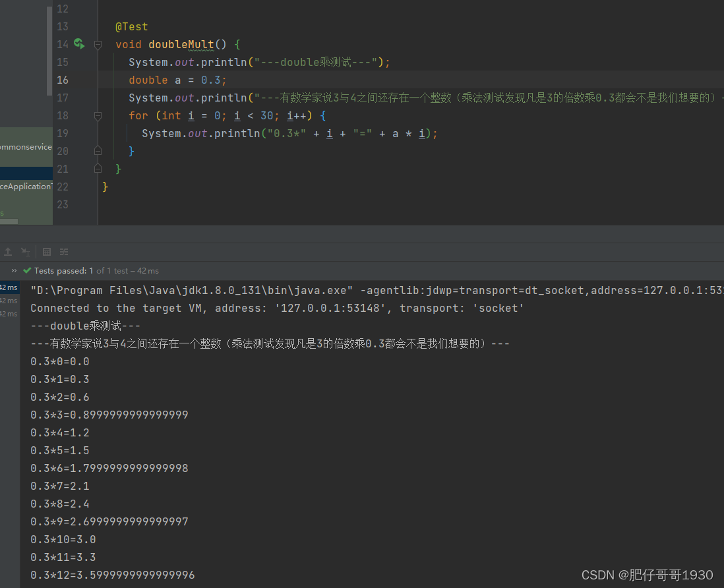
Task: Click line number 14 in the gutter
Action: pos(63,44)
